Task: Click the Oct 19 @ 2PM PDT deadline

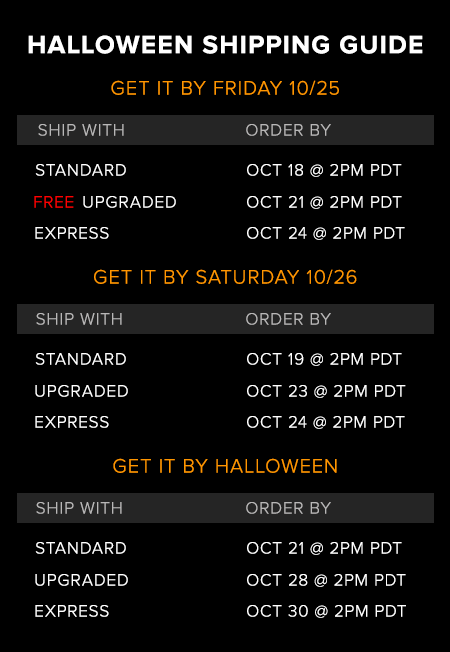Action: 324,359
